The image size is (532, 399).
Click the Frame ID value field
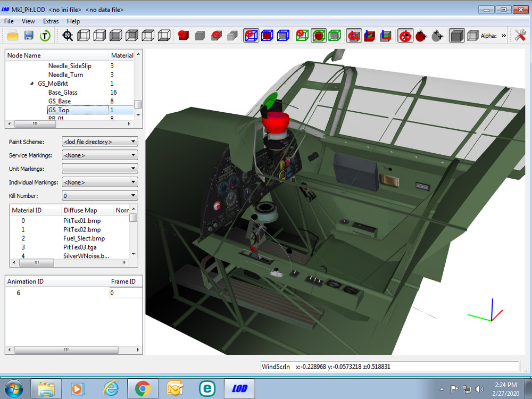tap(125, 293)
